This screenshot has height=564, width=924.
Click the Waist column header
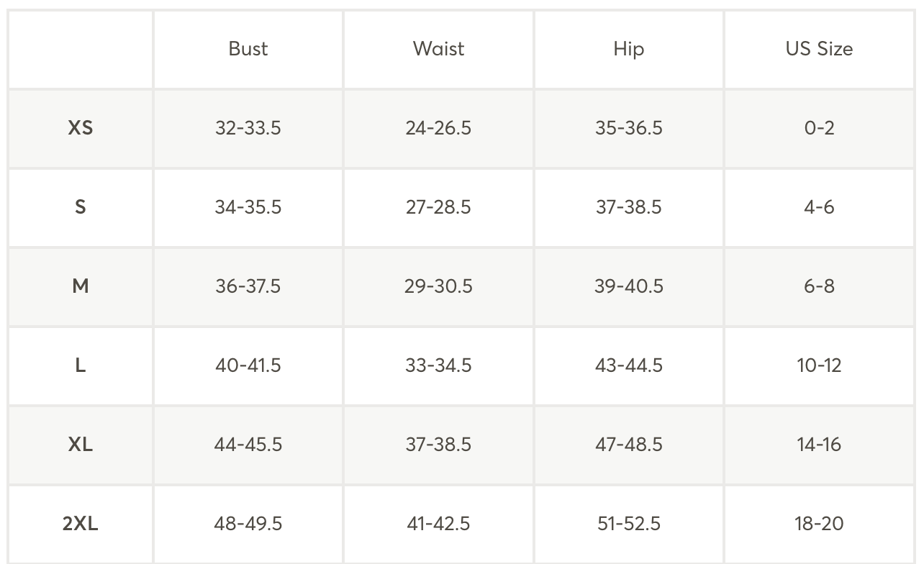click(438, 49)
